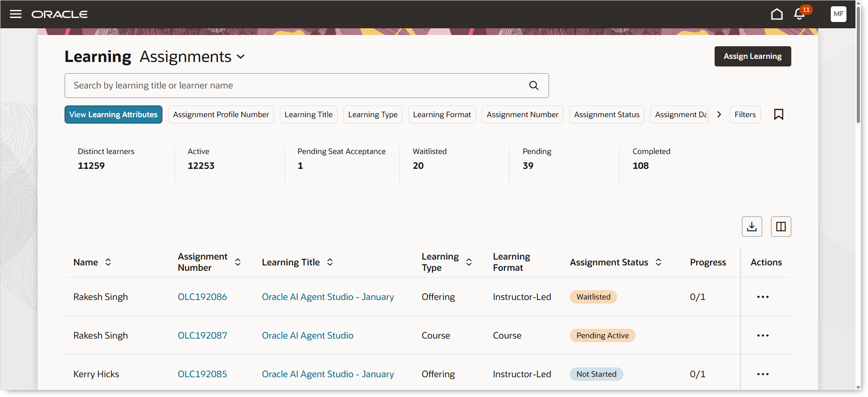Screen dimensions: 868x397
Task: Open the hamburger navigation menu
Action: (16, 14)
